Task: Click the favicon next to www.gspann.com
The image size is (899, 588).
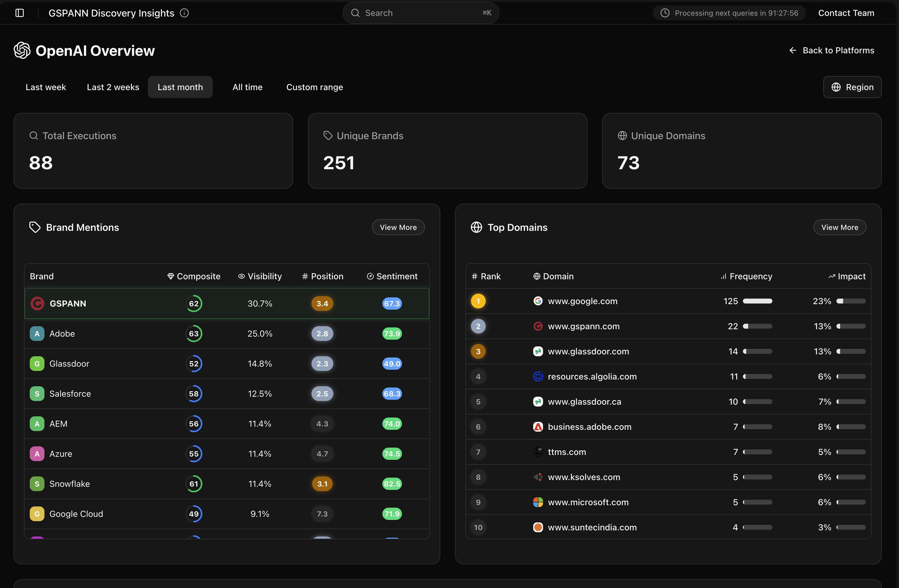Action: pos(538,326)
